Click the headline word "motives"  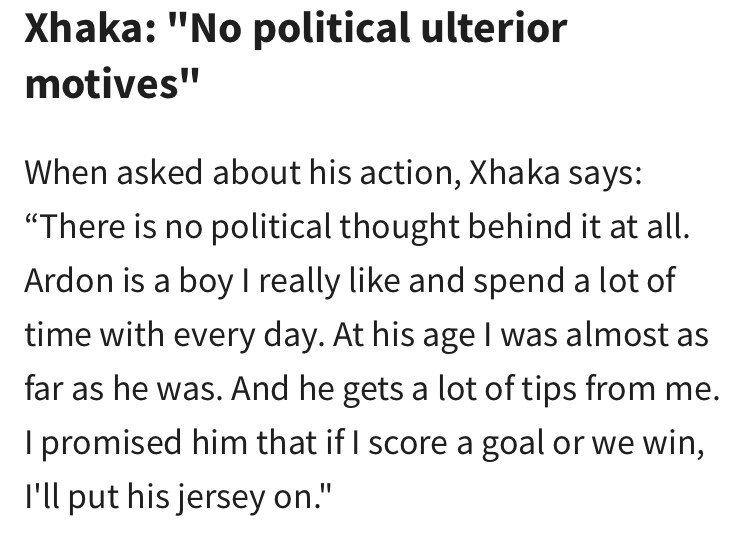click(102, 83)
